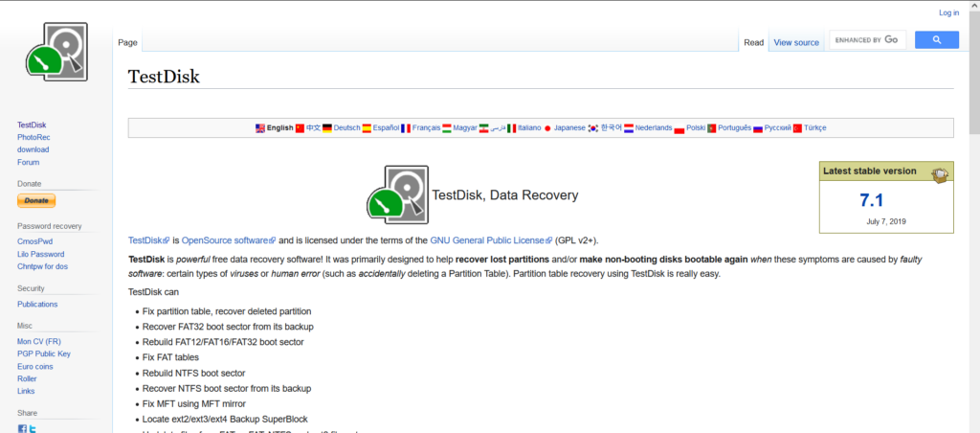Click the TestDisk logo in the sidebar
This screenshot has width=980, height=433.
pos(56,52)
